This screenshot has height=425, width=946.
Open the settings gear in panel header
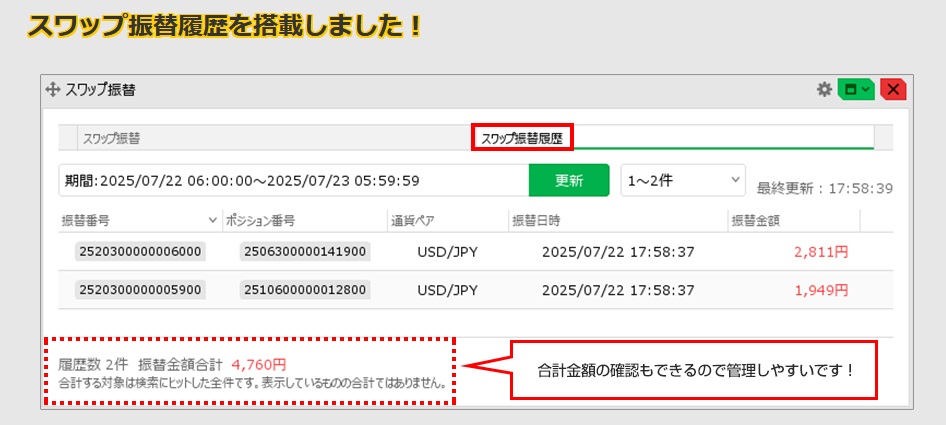pyautogui.click(x=824, y=90)
